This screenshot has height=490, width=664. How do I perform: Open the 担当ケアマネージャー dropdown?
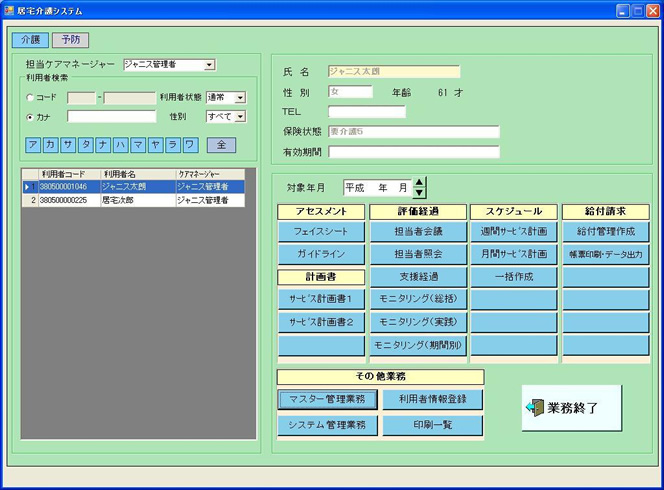coord(209,65)
